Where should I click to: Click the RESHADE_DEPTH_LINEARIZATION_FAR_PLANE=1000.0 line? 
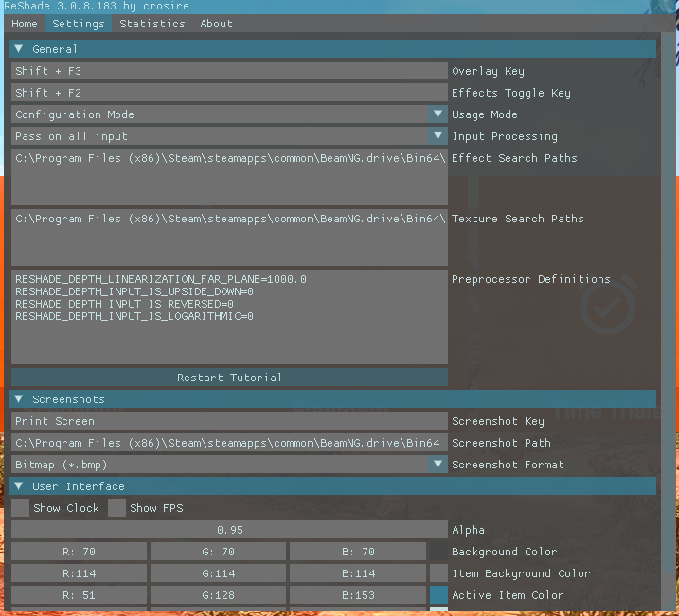pos(161,279)
